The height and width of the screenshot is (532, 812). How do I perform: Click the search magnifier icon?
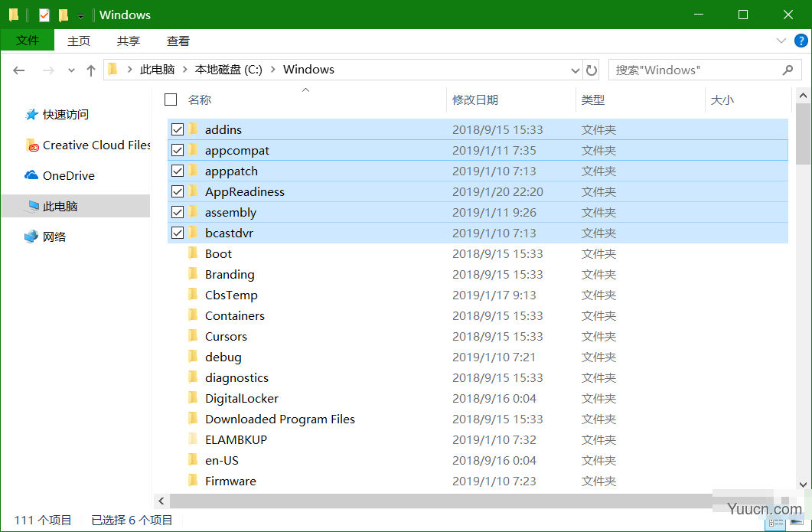[788, 70]
